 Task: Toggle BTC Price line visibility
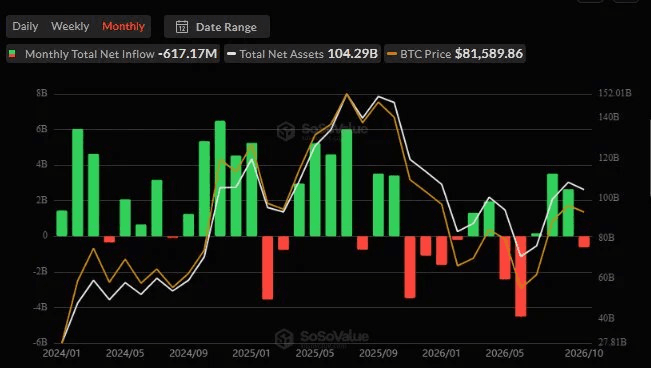coord(455,54)
